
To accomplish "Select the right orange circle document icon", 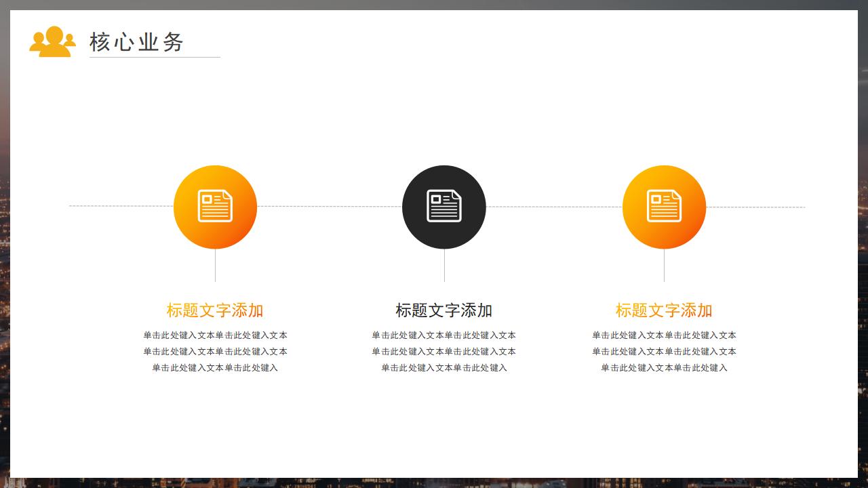I will pyautogui.click(x=664, y=207).
